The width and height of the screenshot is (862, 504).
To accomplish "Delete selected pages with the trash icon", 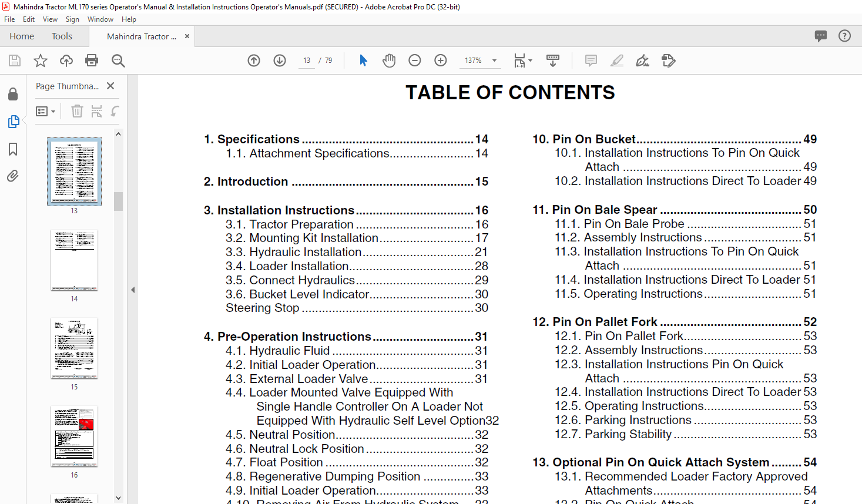I will pyautogui.click(x=77, y=111).
